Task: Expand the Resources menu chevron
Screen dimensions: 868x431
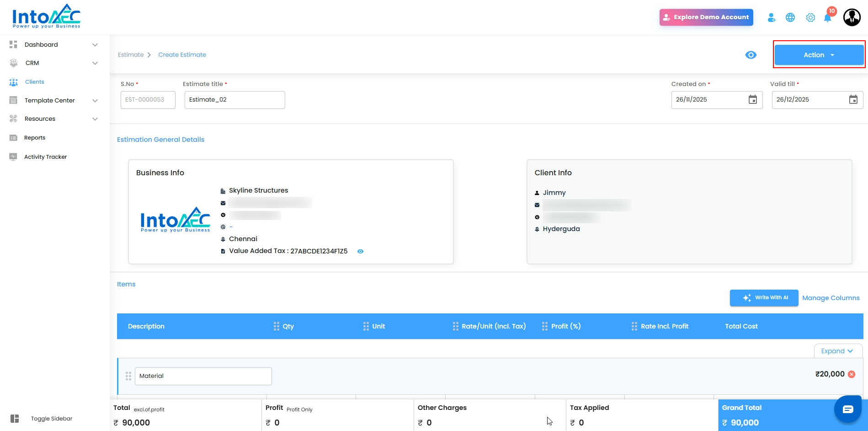Action: click(95, 119)
